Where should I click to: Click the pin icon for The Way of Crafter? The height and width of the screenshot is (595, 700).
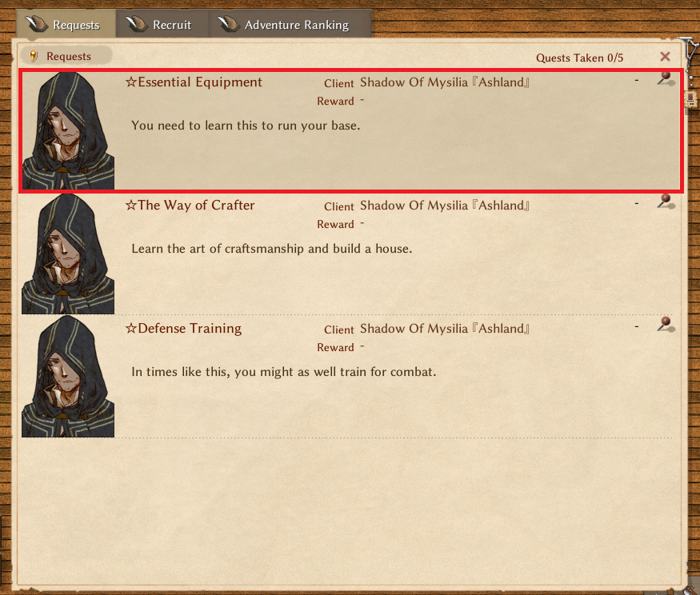[666, 202]
